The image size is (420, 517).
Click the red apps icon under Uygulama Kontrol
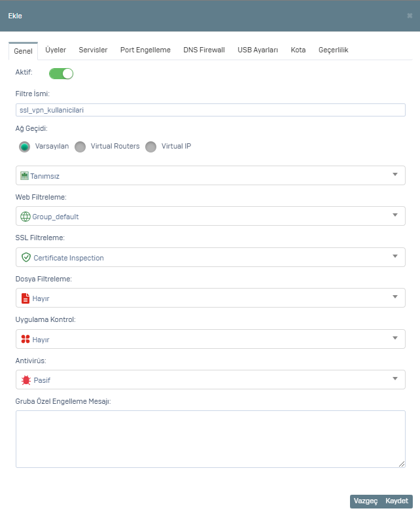coord(26,339)
